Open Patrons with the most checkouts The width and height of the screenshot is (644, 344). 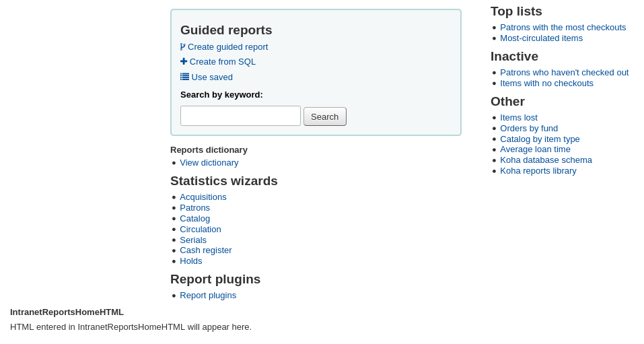[563, 28]
